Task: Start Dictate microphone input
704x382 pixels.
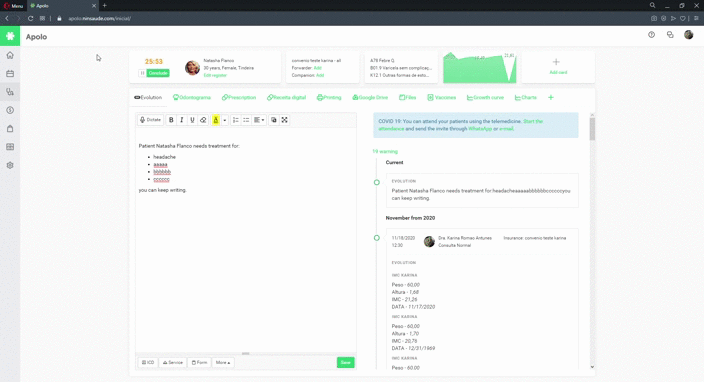Action: click(150, 120)
